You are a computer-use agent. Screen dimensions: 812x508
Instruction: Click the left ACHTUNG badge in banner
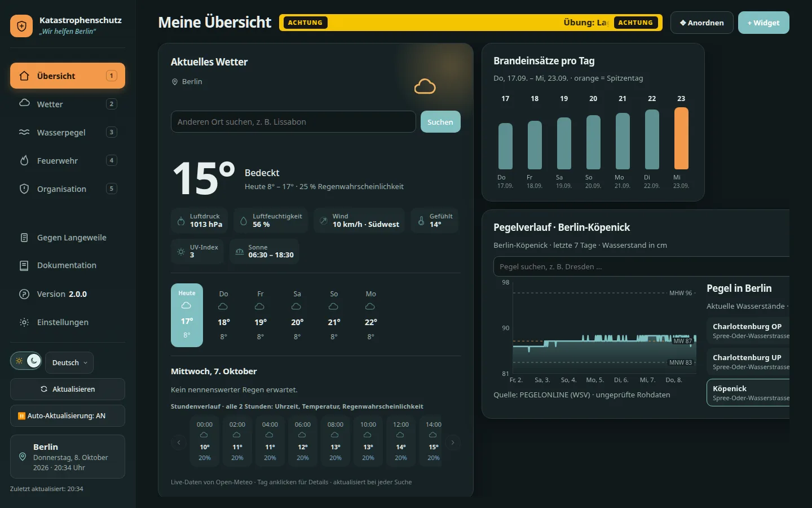tap(305, 23)
